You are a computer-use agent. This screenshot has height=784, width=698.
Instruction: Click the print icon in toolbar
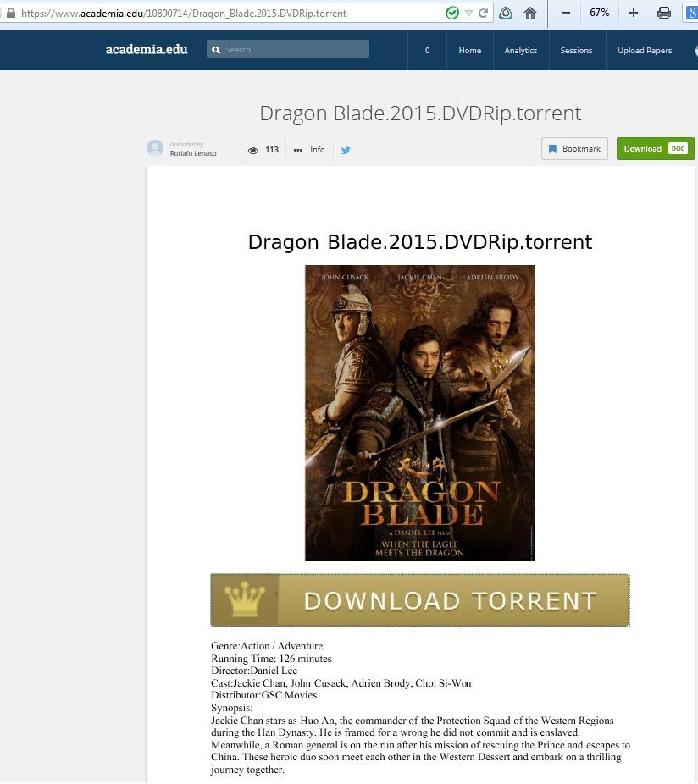(x=664, y=13)
